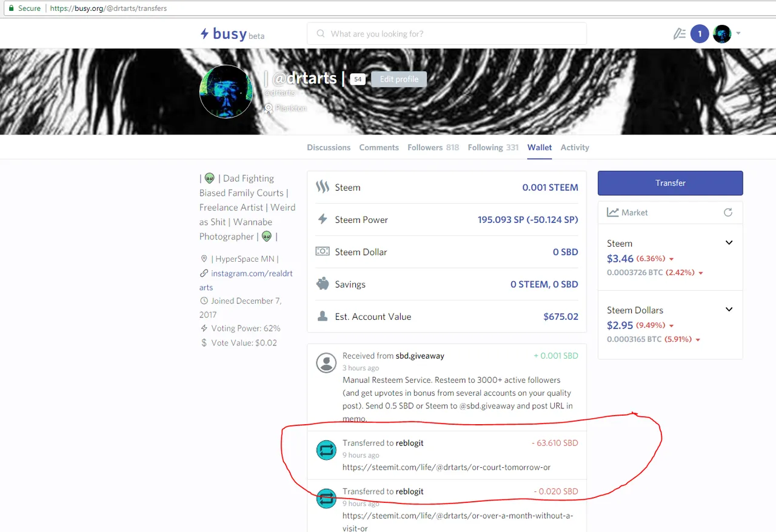Screen dimensions: 776x532
Task: Open reblogit link in the 63.610 SBD transfer
Action: click(410, 443)
